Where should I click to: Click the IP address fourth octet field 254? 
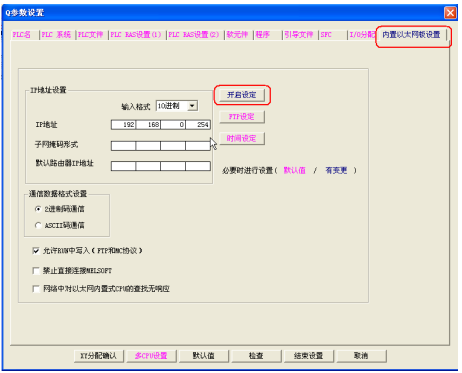[x=198, y=125]
